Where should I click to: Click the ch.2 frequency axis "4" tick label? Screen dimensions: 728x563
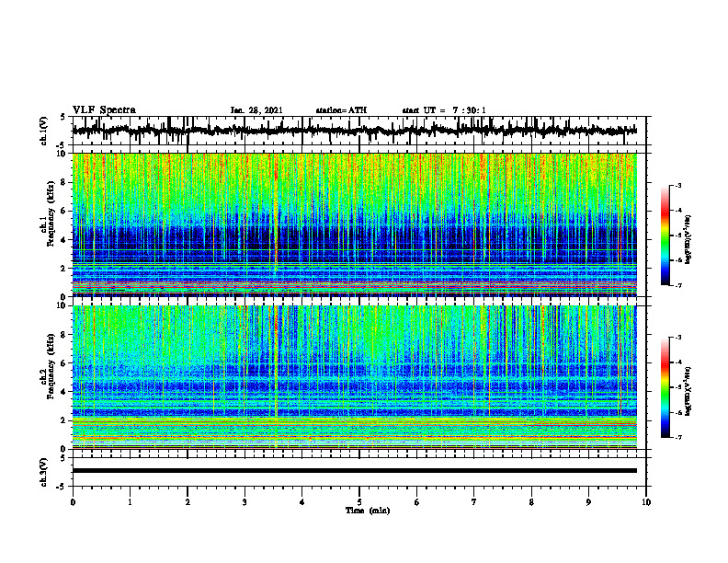coord(64,392)
